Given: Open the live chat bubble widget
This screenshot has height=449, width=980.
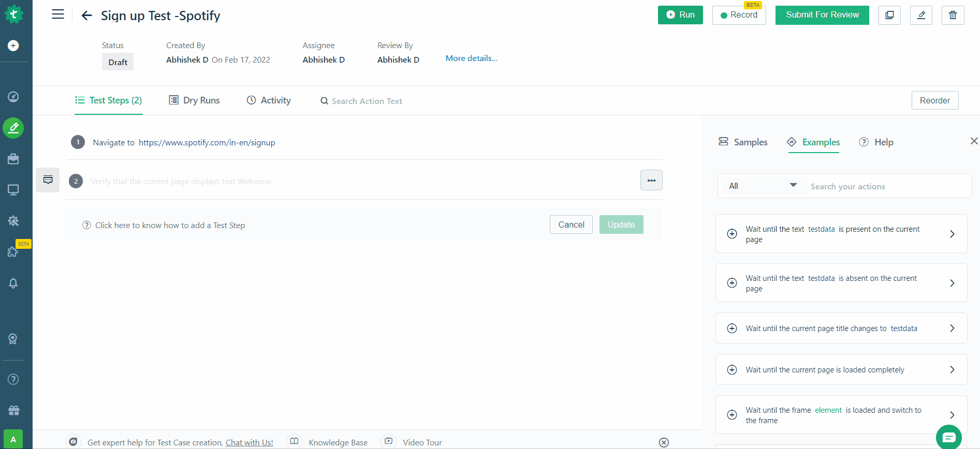Looking at the screenshot, I should click(949, 437).
